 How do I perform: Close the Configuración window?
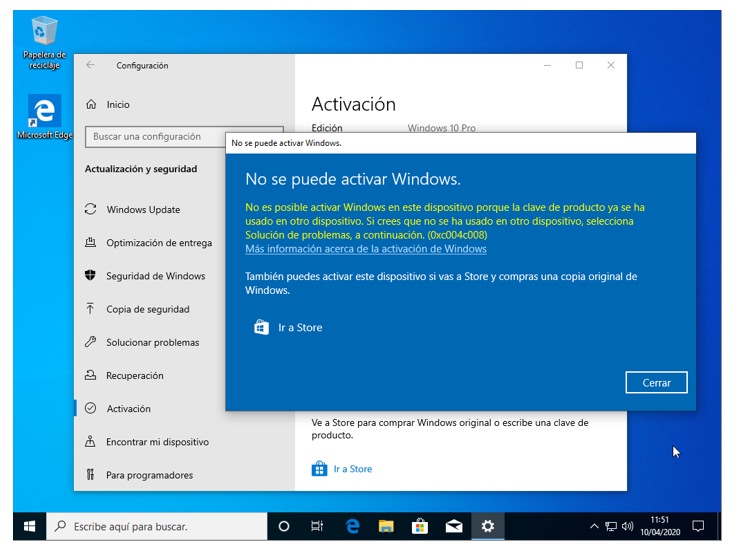611,65
